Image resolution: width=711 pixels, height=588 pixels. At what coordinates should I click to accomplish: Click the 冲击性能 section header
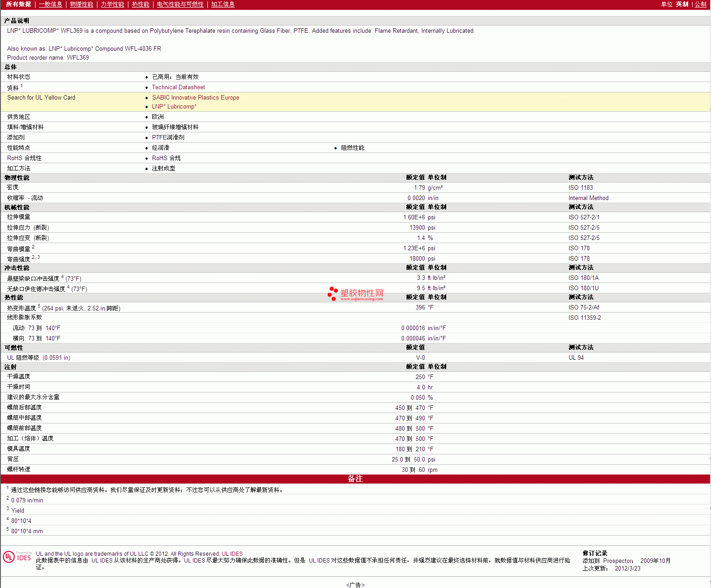17,268
